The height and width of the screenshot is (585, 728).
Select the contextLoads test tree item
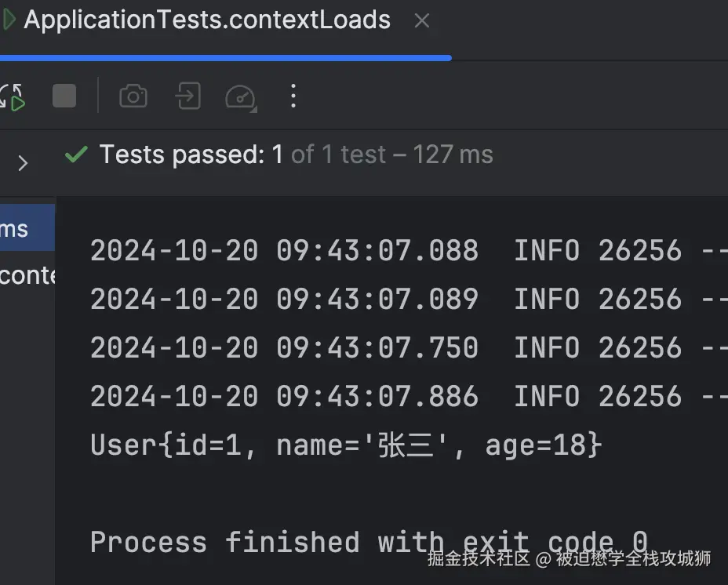point(27,275)
